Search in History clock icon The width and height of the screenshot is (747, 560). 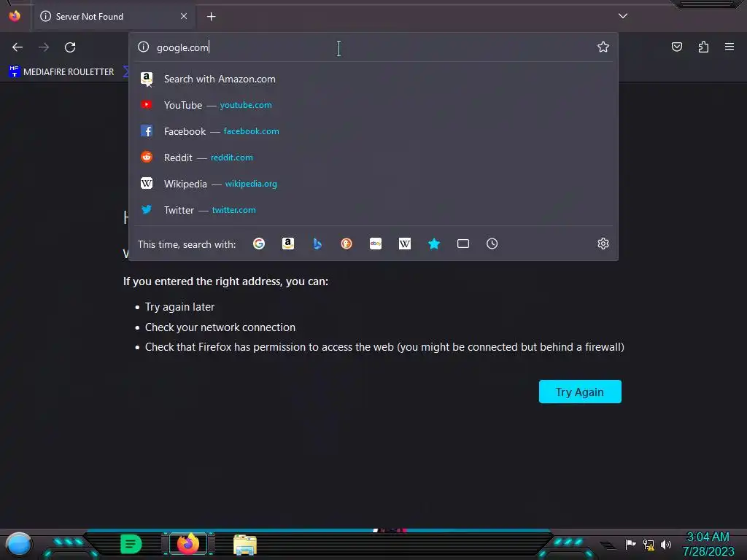click(x=492, y=244)
